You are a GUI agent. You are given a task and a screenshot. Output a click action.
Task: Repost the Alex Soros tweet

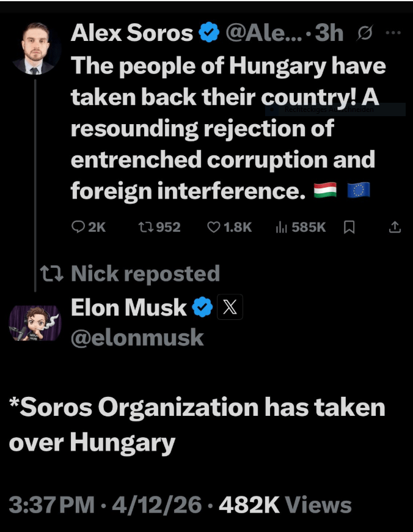[145, 227]
